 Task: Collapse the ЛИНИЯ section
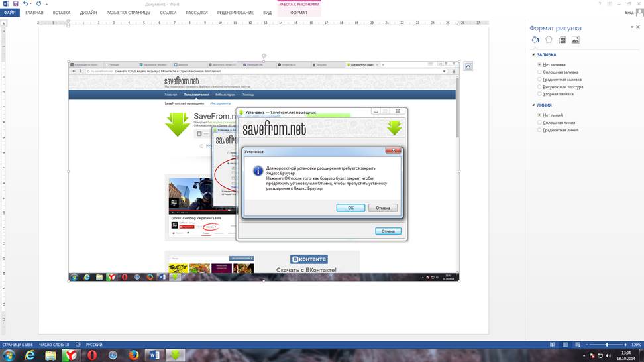533,105
